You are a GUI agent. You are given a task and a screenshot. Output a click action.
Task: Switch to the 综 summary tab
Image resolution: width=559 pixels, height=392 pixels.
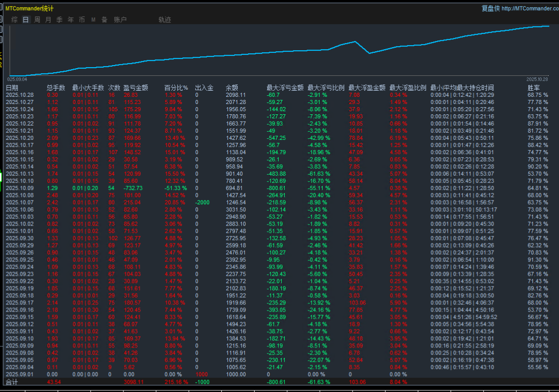[x=14, y=20]
